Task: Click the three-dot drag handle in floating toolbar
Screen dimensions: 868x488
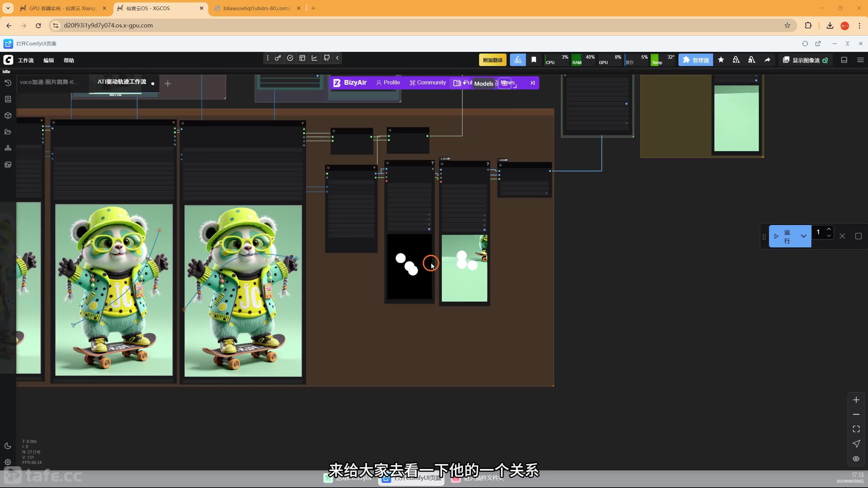Action: 268,58
